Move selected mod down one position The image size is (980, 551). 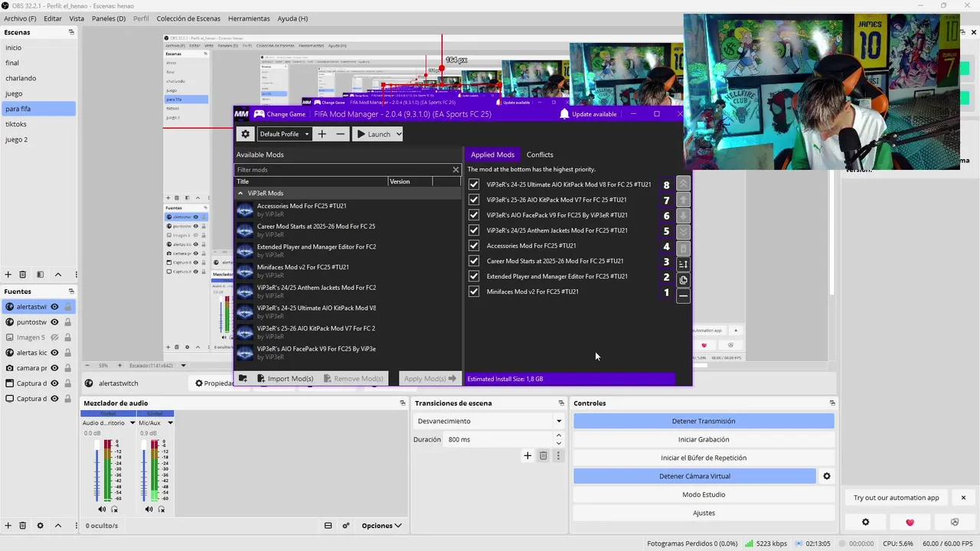(684, 216)
